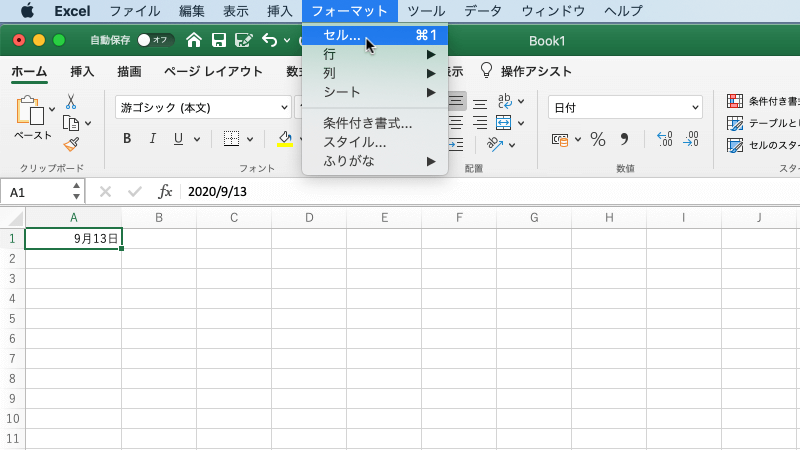Click the formula bar text 2020/9/13
Viewport: 800px width, 450px height.
point(217,192)
